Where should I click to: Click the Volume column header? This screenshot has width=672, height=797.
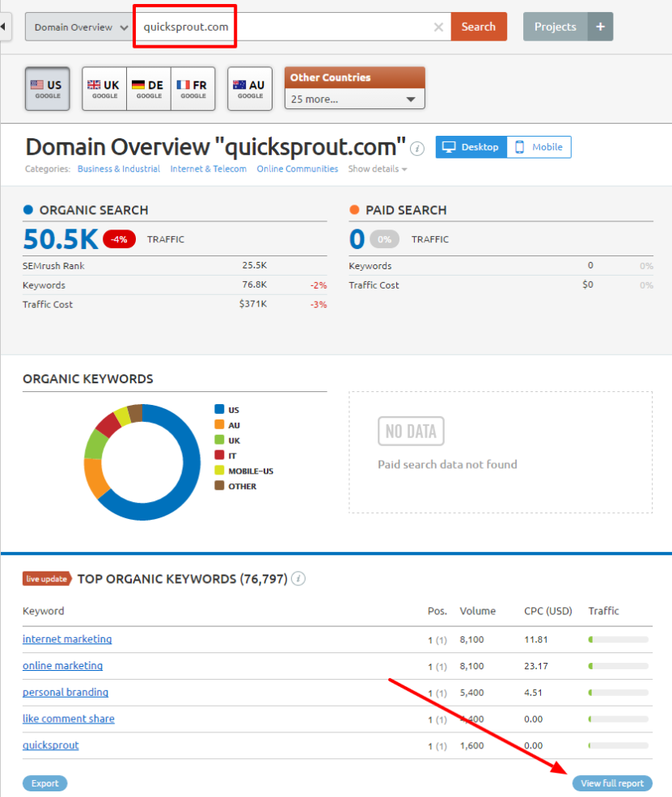[478, 611]
